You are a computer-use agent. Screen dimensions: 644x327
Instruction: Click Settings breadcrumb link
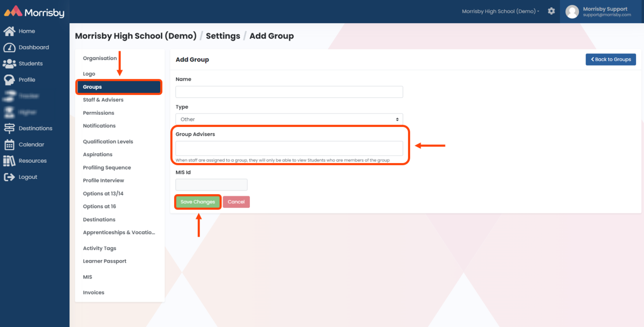[x=223, y=36]
